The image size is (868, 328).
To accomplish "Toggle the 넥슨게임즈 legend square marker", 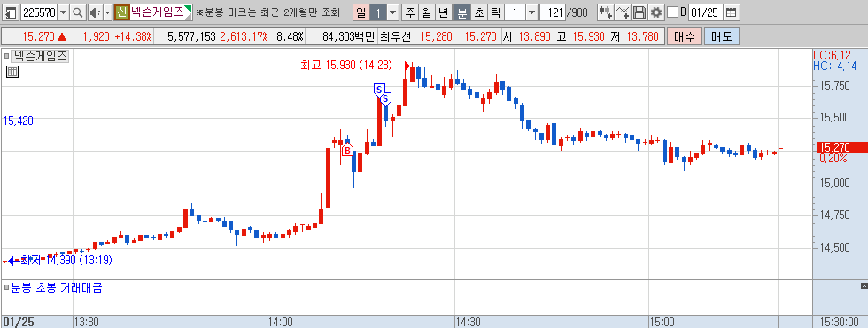I will coord(7,55).
